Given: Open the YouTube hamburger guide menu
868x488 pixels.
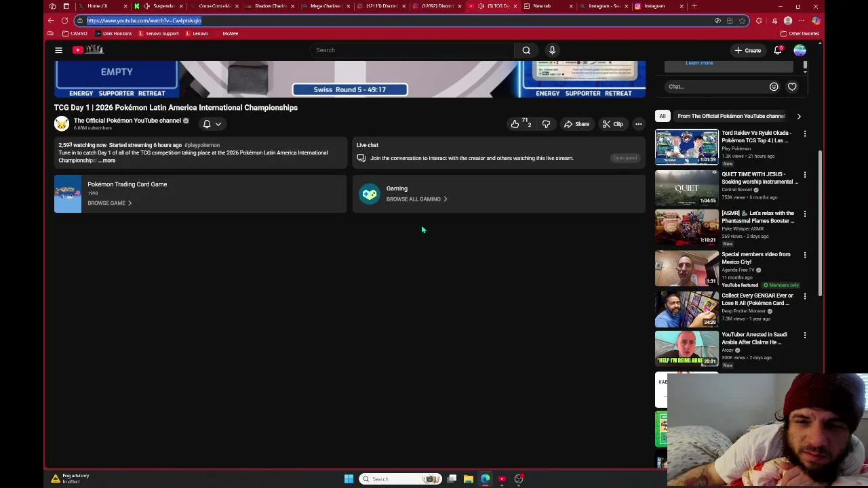Looking at the screenshot, I should point(58,50).
